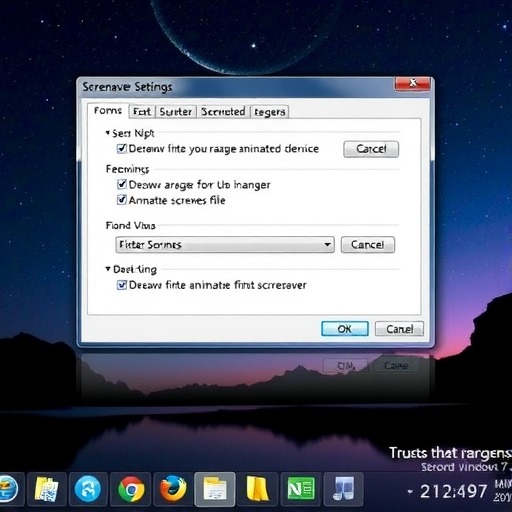
Task: Click the 'Serenave Setings' window title
Action: tap(127, 87)
